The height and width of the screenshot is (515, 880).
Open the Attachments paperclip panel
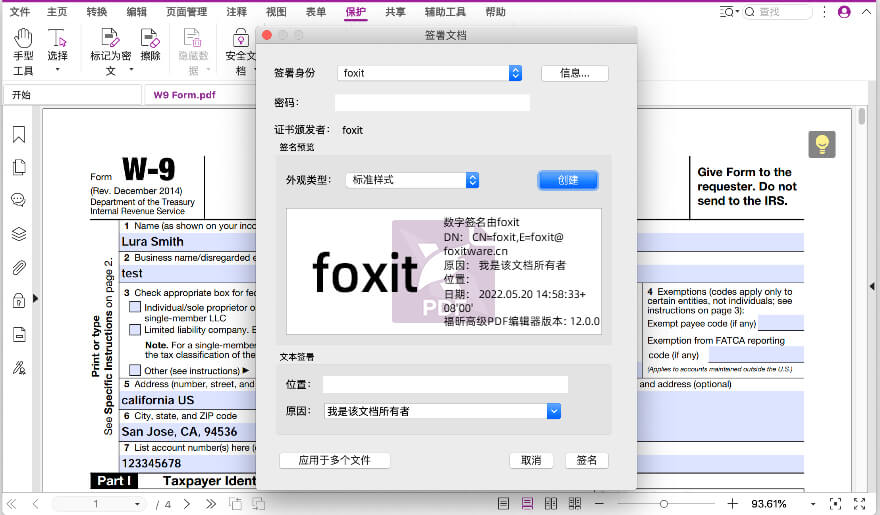19,268
